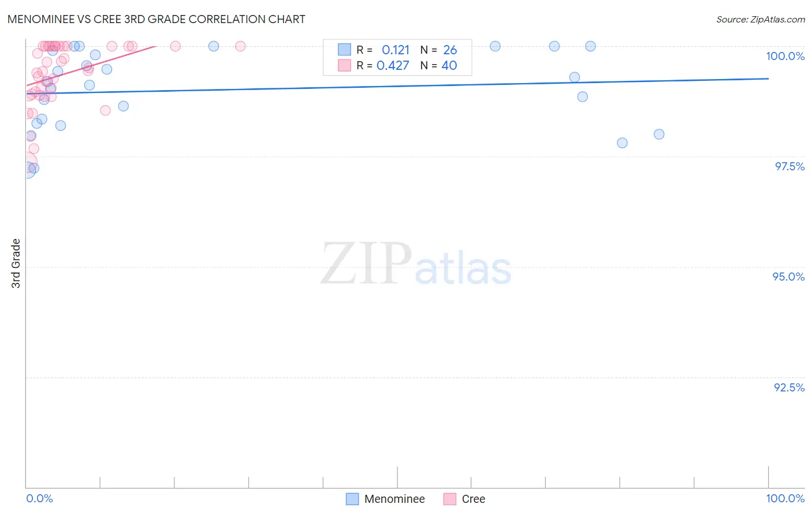Select the 97.5% y-axis label

pos(789,166)
